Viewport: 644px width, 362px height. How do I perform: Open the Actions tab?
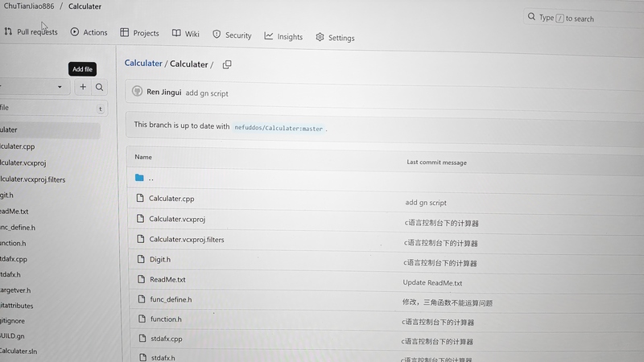89,32
